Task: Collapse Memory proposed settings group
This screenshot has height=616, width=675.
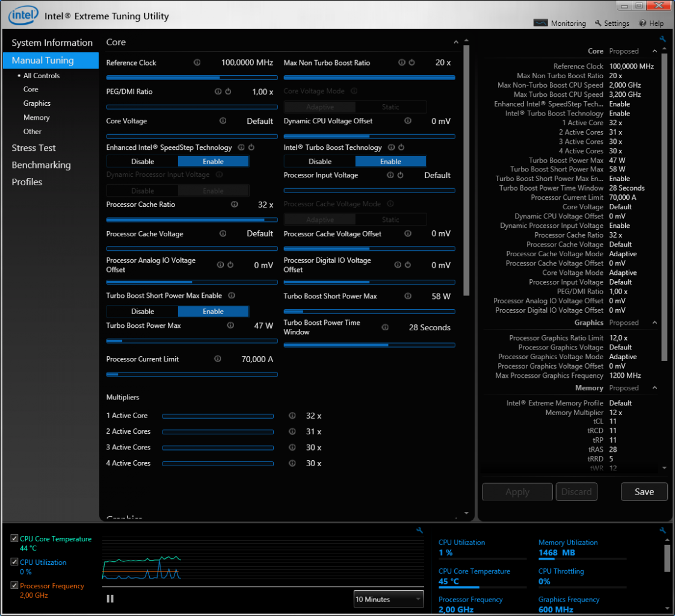Action: click(x=655, y=388)
